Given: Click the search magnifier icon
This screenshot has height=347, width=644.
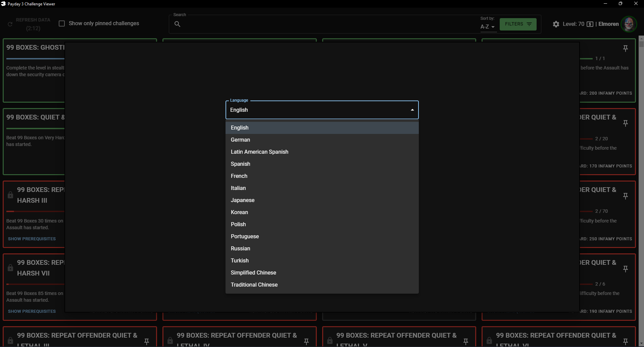Looking at the screenshot, I should pos(178,24).
